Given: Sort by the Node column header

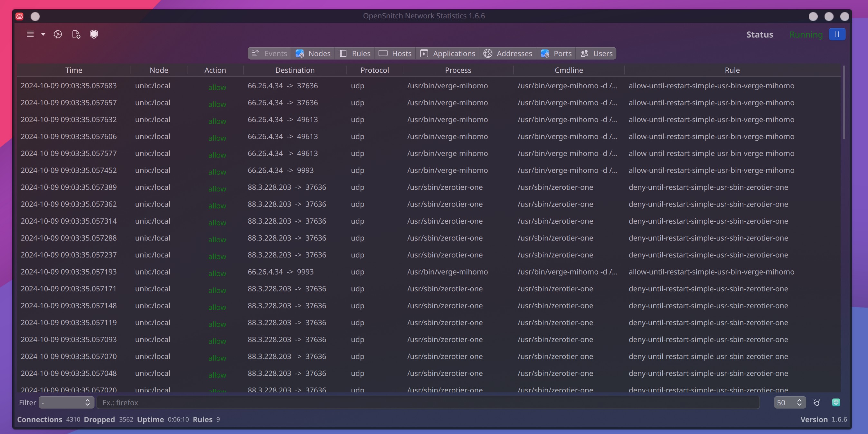Looking at the screenshot, I should [x=159, y=70].
